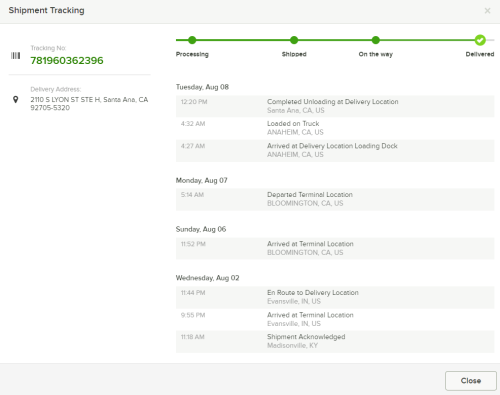Click the Tracking No label
This screenshot has height=395, width=500.
click(48, 48)
